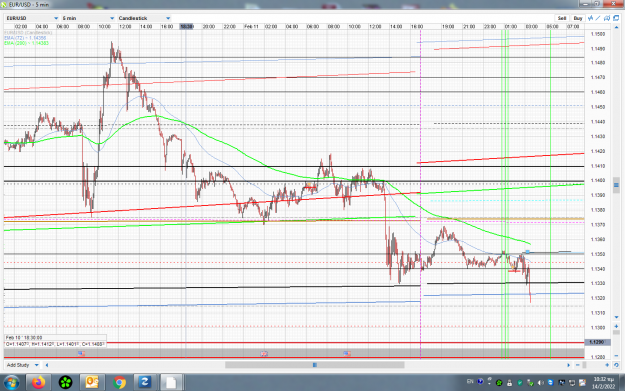
Task: Open the Candlestick chart type dropdown
Action: tap(144, 18)
